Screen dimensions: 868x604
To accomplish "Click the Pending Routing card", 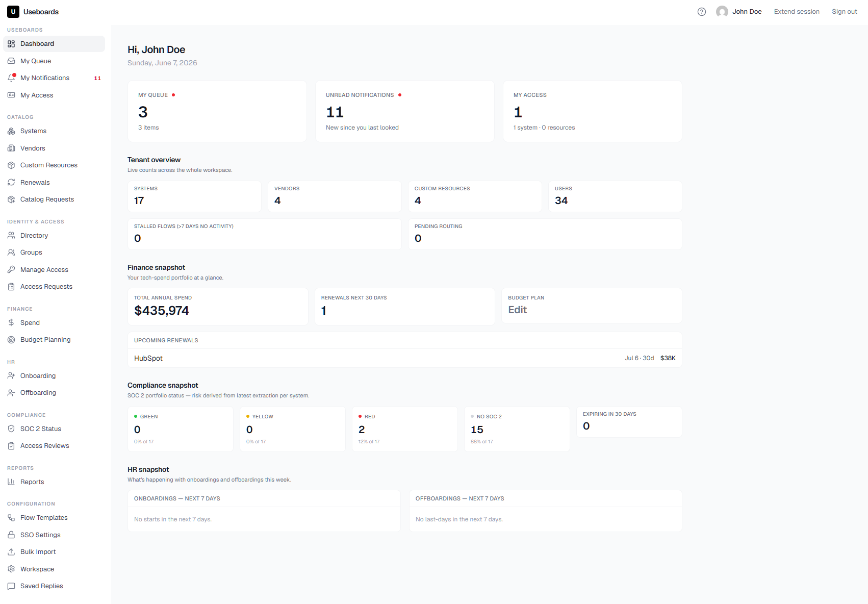I will 545,234.
